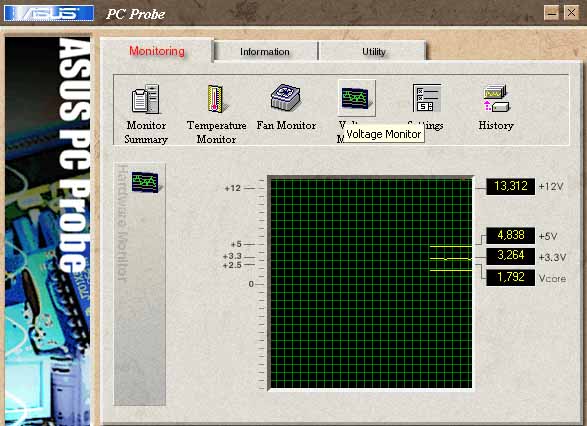
Task: Open the Temperature Monitor thermometer icon
Action: pos(216,99)
